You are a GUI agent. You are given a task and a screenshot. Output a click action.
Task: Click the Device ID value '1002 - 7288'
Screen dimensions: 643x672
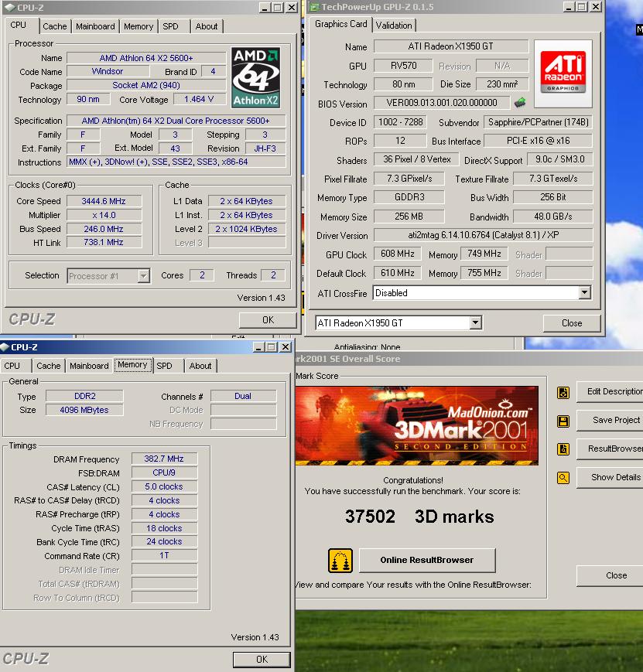(401, 122)
